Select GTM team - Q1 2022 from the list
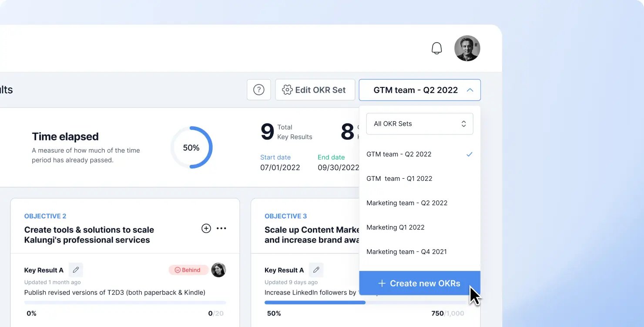644x327 pixels. click(x=399, y=178)
